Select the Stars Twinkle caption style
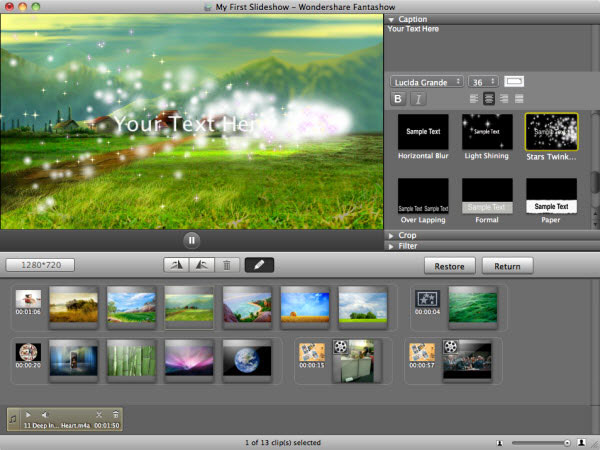The width and height of the screenshot is (600, 450). tap(551, 132)
